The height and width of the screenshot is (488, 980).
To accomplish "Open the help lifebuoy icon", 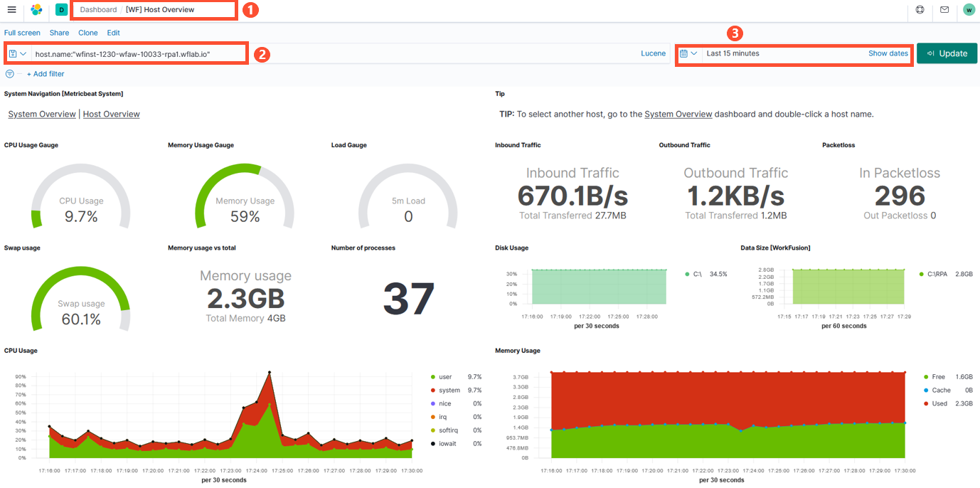I will click(920, 10).
